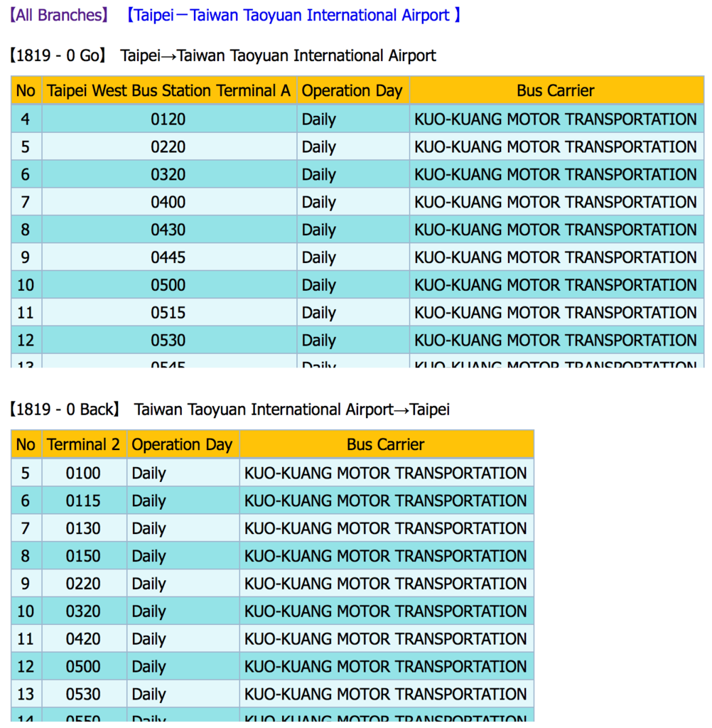Click the Bus Carrier header in Back table

(x=386, y=444)
